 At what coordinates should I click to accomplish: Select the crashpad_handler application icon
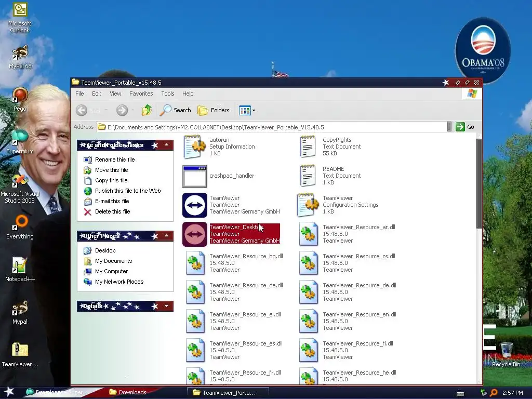(x=194, y=176)
